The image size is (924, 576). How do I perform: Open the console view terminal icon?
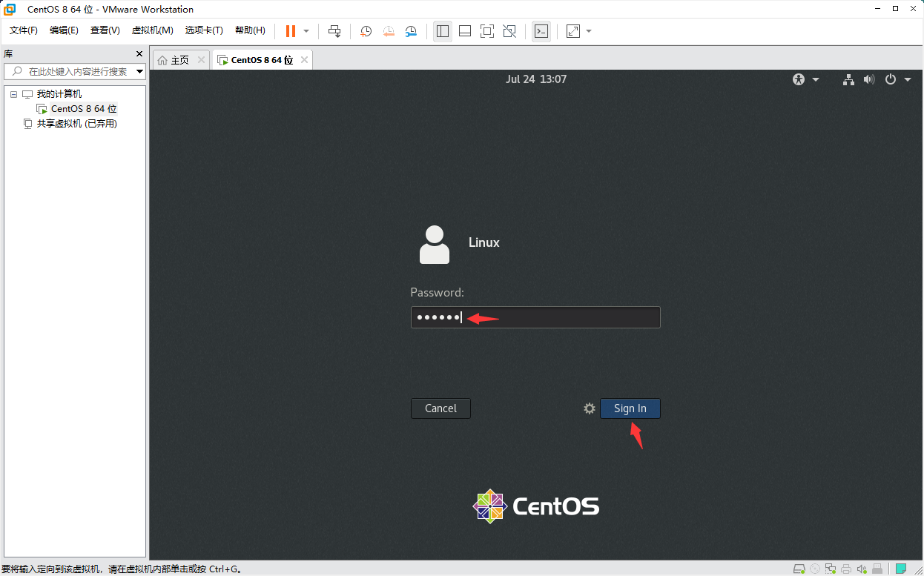[541, 31]
